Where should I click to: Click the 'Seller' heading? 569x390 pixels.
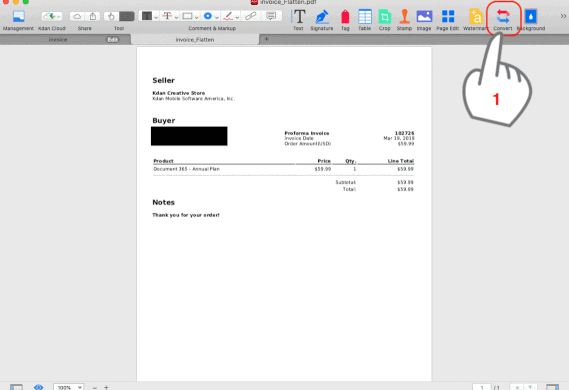click(x=163, y=81)
